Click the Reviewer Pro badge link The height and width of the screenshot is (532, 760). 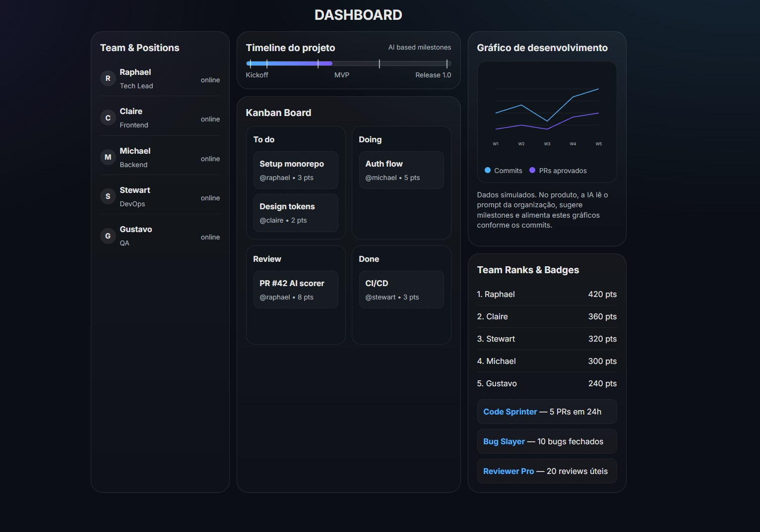[508, 471]
